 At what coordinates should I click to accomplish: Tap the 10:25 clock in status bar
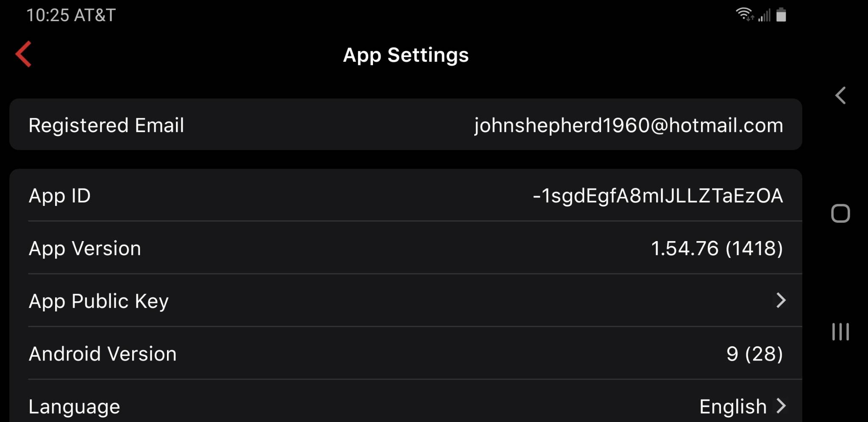[x=47, y=15]
